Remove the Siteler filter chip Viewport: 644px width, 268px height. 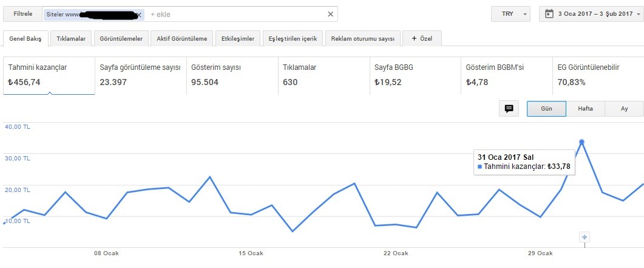tap(139, 15)
